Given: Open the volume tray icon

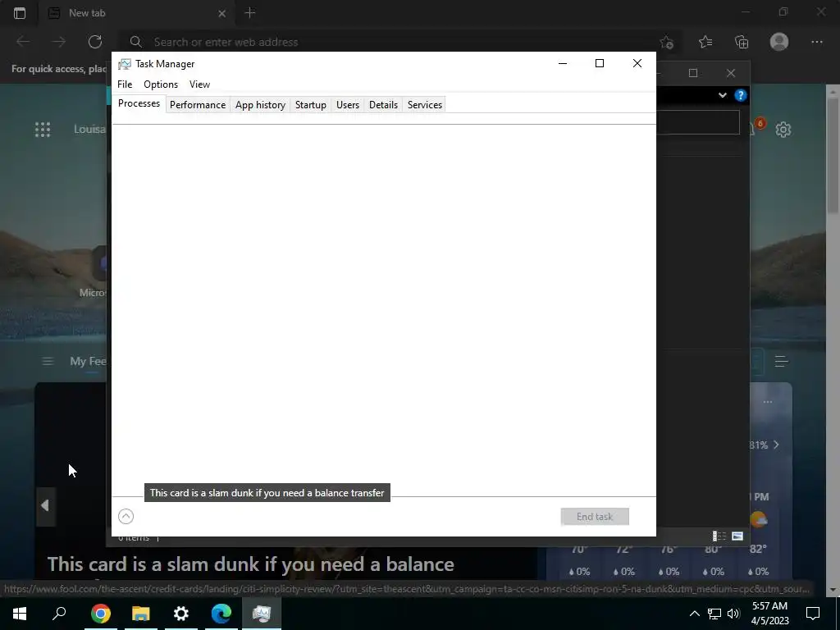Looking at the screenshot, I should 733,614.
